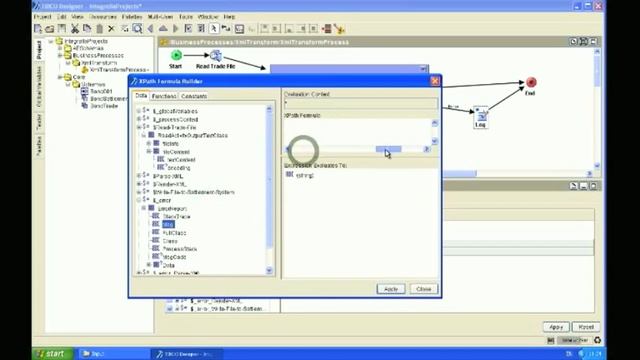Expand the $Render-XML node

(x=139, y=184)
